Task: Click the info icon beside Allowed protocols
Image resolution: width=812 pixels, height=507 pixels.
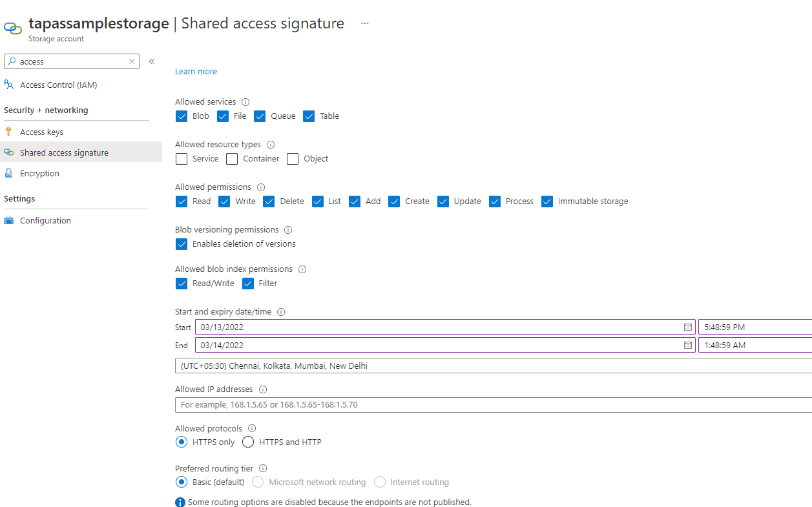Action: pyautogui.click(x=251, y=428)
